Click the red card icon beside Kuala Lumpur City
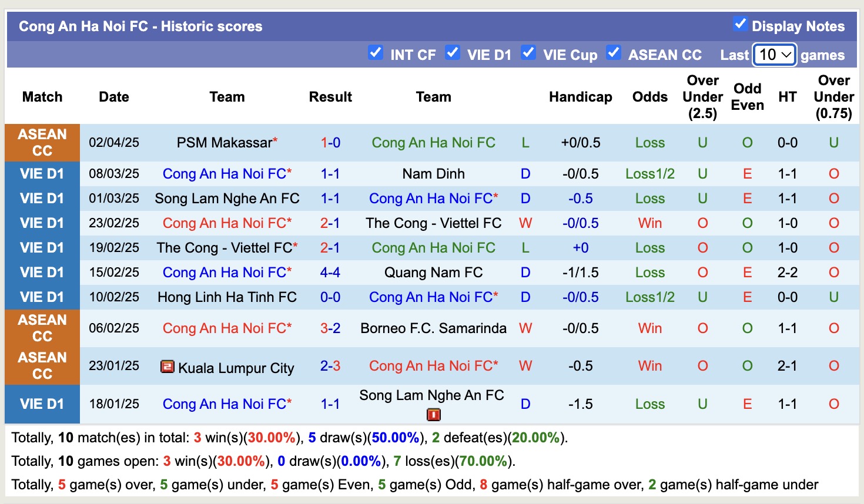 tap(168, 367)
